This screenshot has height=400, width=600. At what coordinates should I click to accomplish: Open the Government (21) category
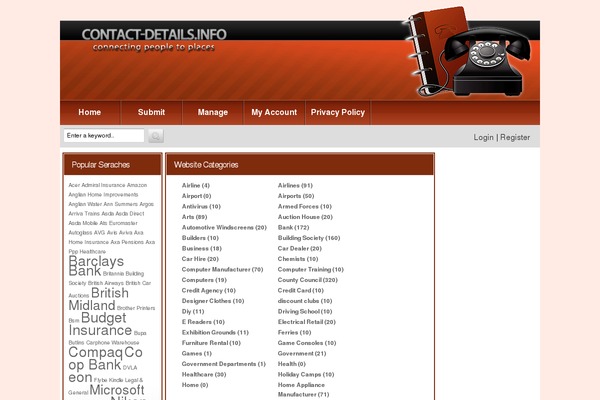(x=302, y=354)
